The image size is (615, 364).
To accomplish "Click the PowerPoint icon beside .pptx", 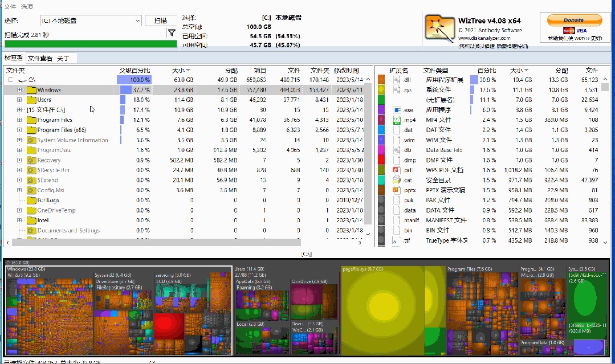I will pyautogui.click(x=396, y=190).
